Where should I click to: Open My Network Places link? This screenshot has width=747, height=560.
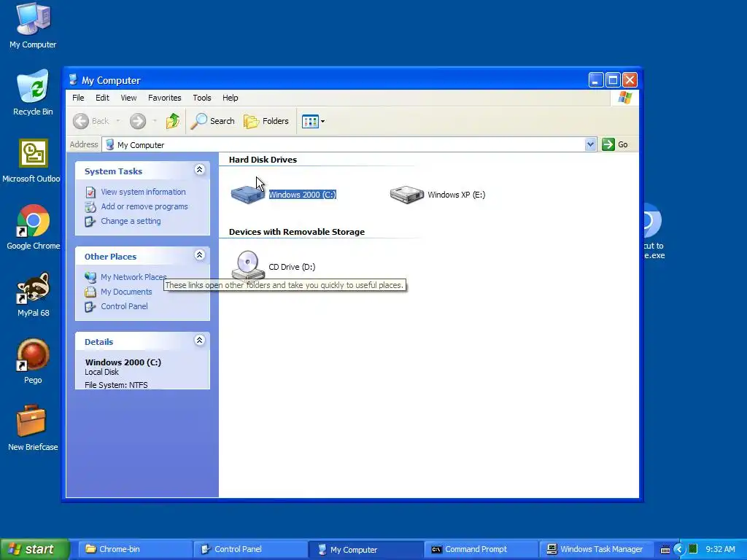133,277
